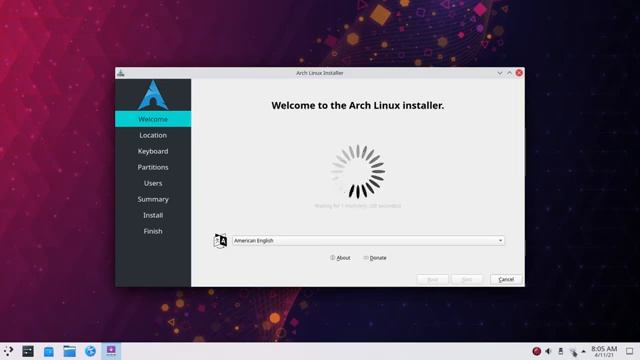Close the installer with the red button
Image resolution: width=640 pixels, height=360 pixels.
(519, 73)
